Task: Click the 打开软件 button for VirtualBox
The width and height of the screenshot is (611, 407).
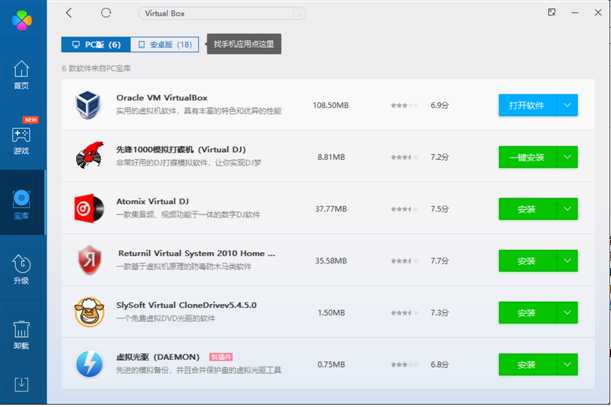Action: tap(528, 105)
